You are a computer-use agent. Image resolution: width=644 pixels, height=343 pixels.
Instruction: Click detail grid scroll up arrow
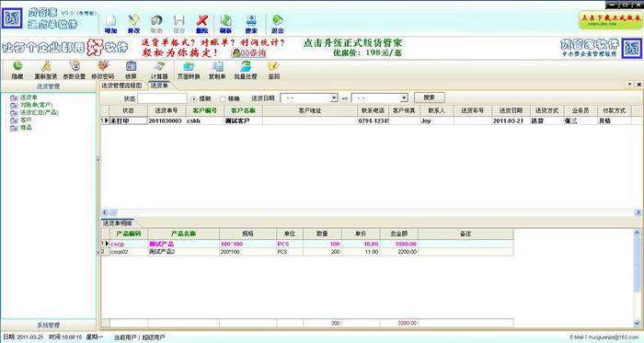pos(637,233)
